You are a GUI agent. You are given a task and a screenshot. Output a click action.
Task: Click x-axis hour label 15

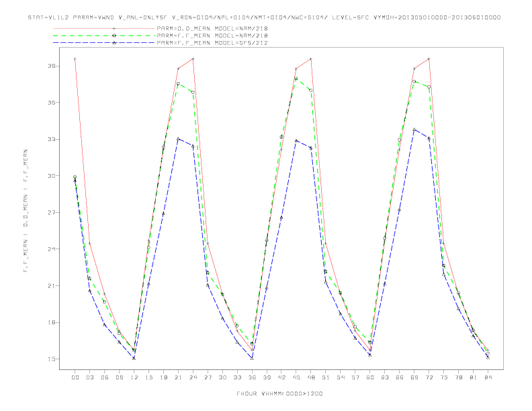pyautogui.click(x=148, y=377)
